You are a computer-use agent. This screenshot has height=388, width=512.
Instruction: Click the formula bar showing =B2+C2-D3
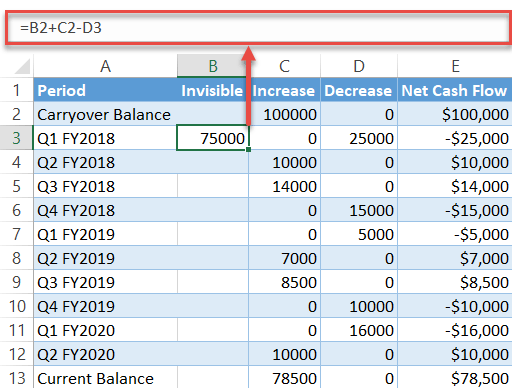[x=258, y=28]
